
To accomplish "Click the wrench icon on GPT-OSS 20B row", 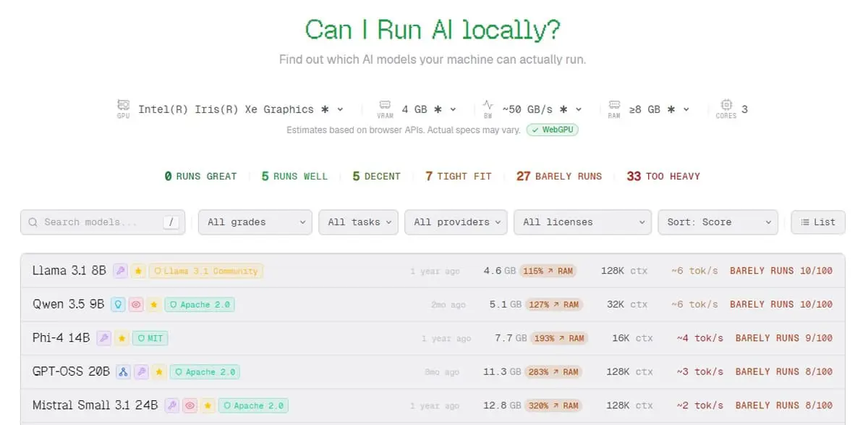I will click(141, 372).
